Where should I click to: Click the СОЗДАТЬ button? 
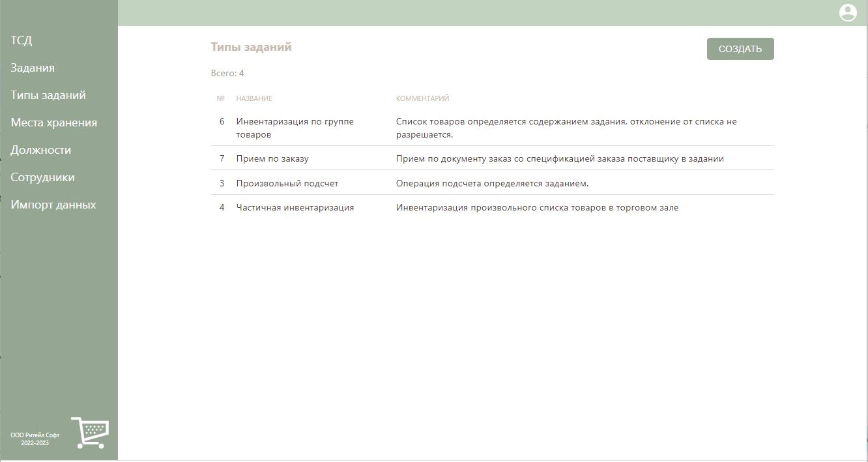(x=740, y=49)
